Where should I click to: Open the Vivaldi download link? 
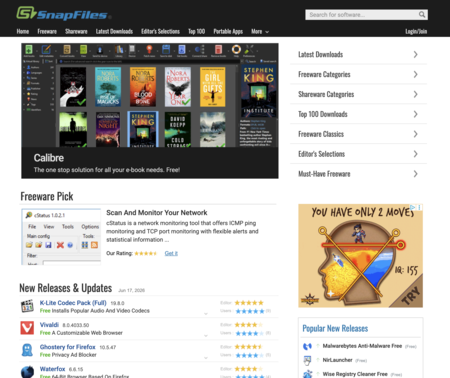coord(49,325)
